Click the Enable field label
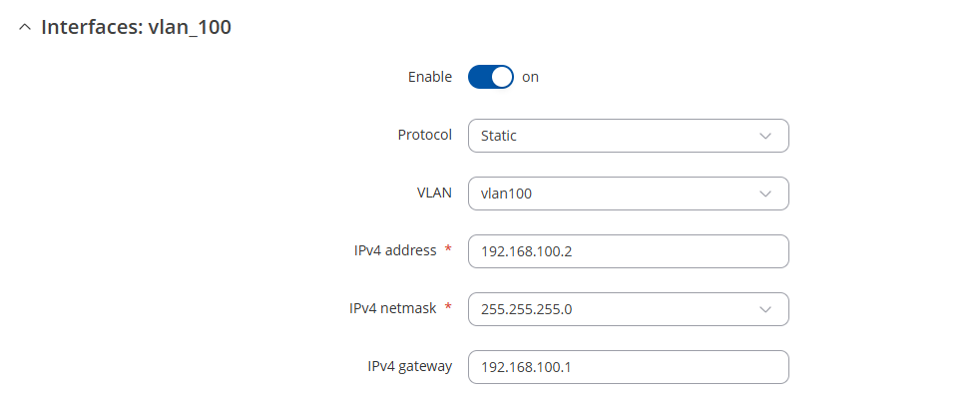980x395 pixels. 430,77
